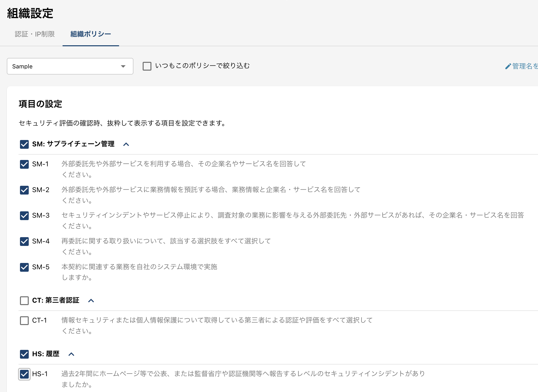The image size is (538, 392).
Task: Enable the CT-1 item checkbox
Action: (24, 321)
